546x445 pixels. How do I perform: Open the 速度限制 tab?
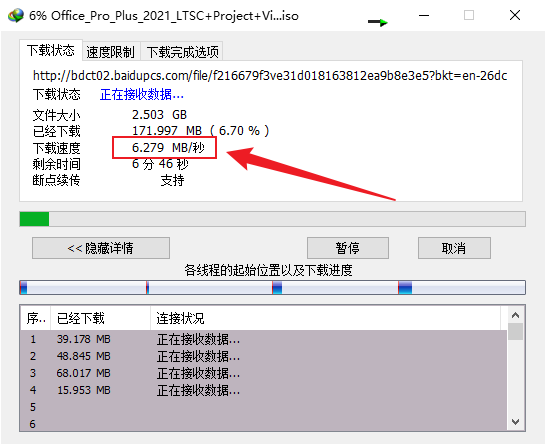click(x=111, y=52)
